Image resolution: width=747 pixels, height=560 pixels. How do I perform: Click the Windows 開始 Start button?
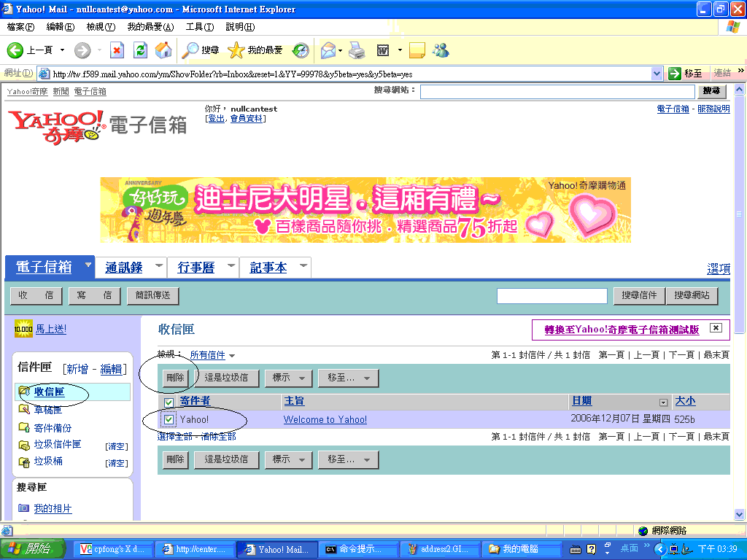pyautogui.click(x=31, y=549)
